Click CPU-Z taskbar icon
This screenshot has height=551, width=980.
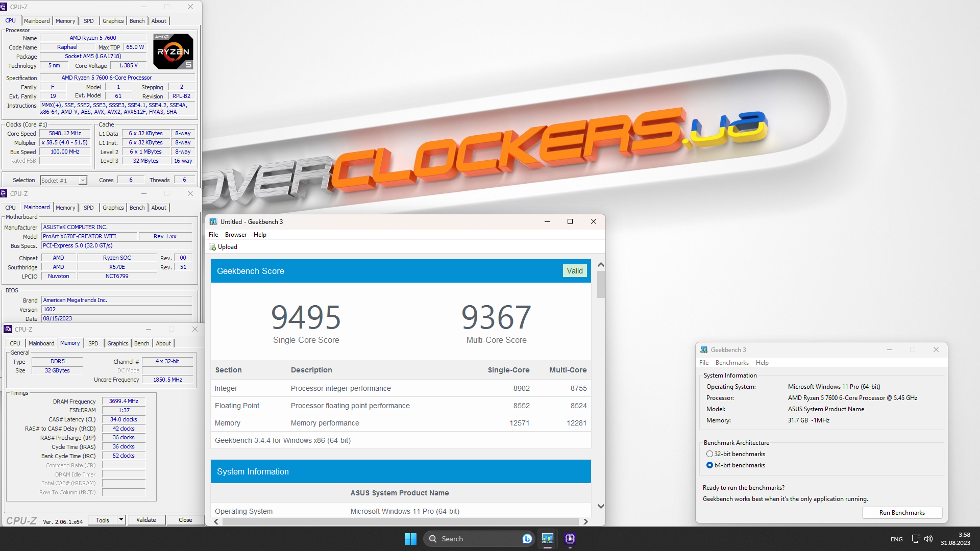pyautogui.click(x=570, y=539)
